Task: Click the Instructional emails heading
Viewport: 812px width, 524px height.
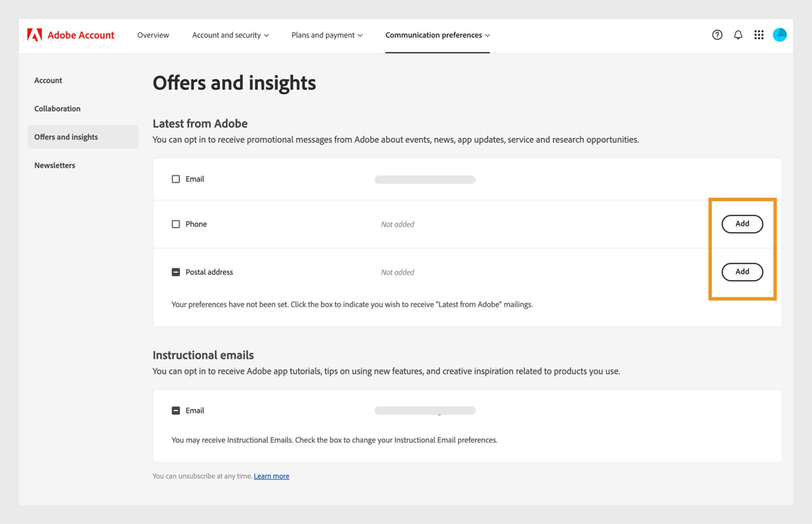Action: [203, 355]
